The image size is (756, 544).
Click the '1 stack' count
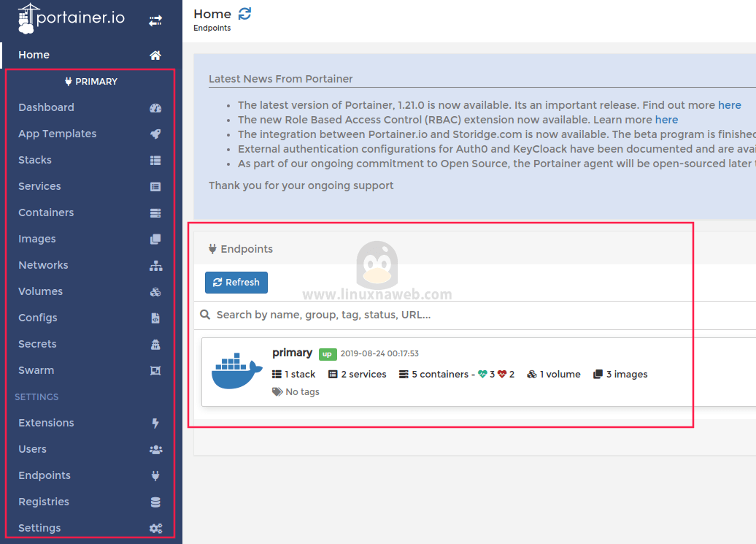[293, 375]
